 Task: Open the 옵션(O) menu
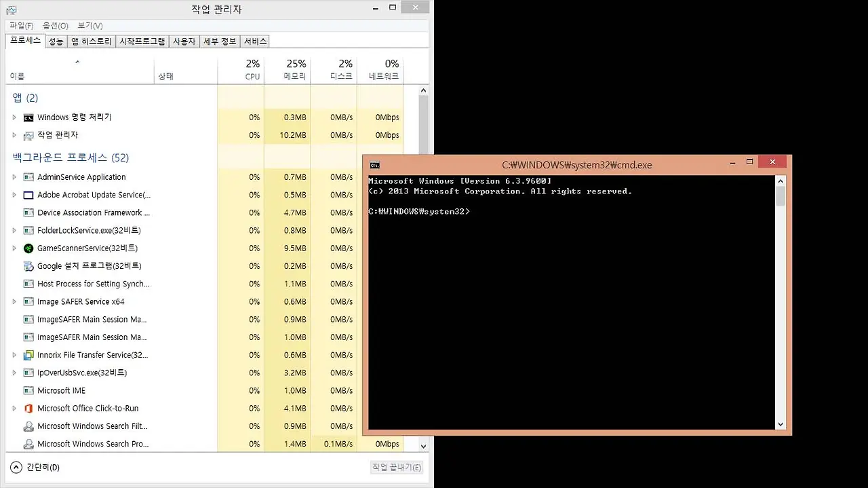coord(56,26)
